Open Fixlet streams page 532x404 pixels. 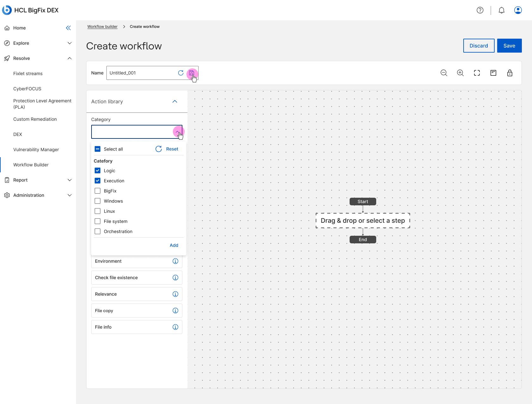(x=28, y=74)
